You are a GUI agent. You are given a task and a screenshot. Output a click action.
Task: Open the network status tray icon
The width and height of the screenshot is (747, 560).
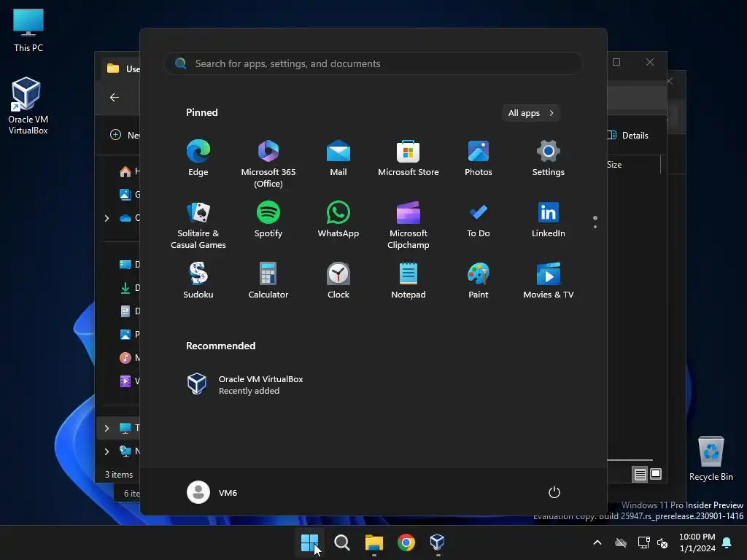(643, 542)
